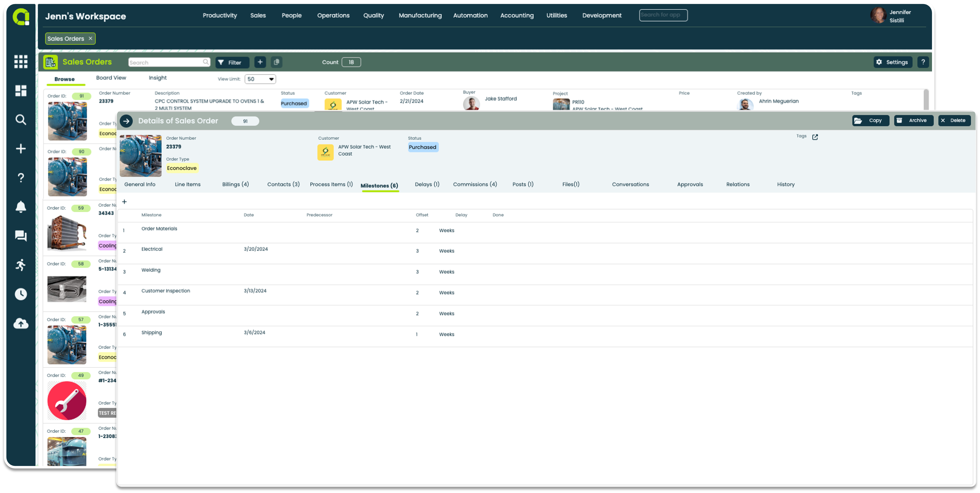Open the Quality menu
The height and width of the screenshot is (493, 980).
coord(373,15)
